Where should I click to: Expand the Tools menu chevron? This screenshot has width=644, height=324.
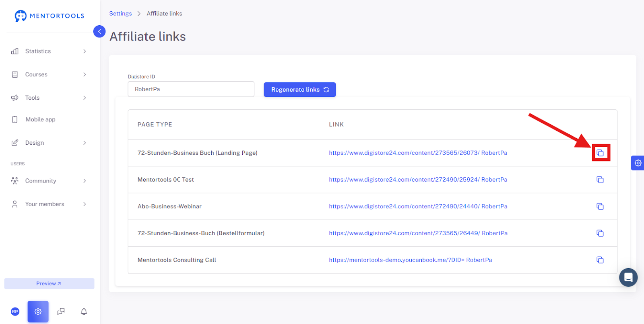coord(85,98)
